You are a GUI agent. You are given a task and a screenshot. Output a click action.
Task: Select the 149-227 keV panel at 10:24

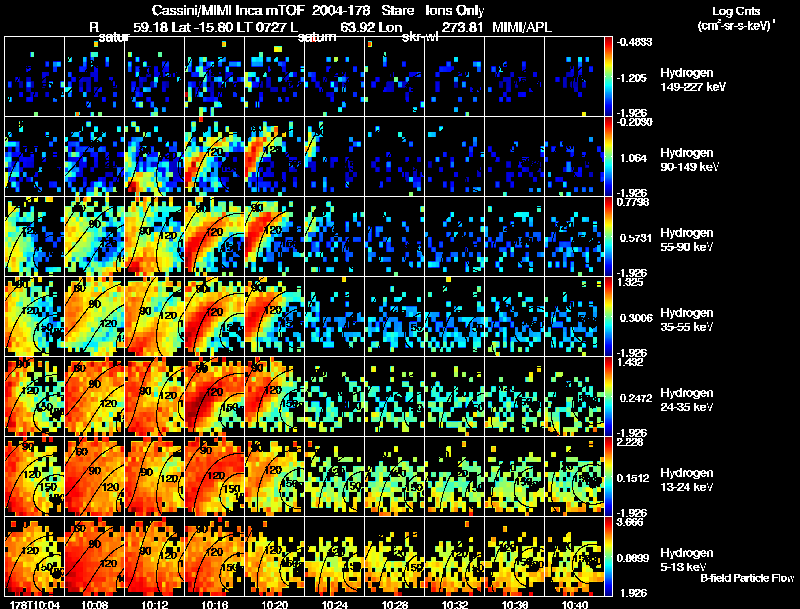[x=335, y=77]
